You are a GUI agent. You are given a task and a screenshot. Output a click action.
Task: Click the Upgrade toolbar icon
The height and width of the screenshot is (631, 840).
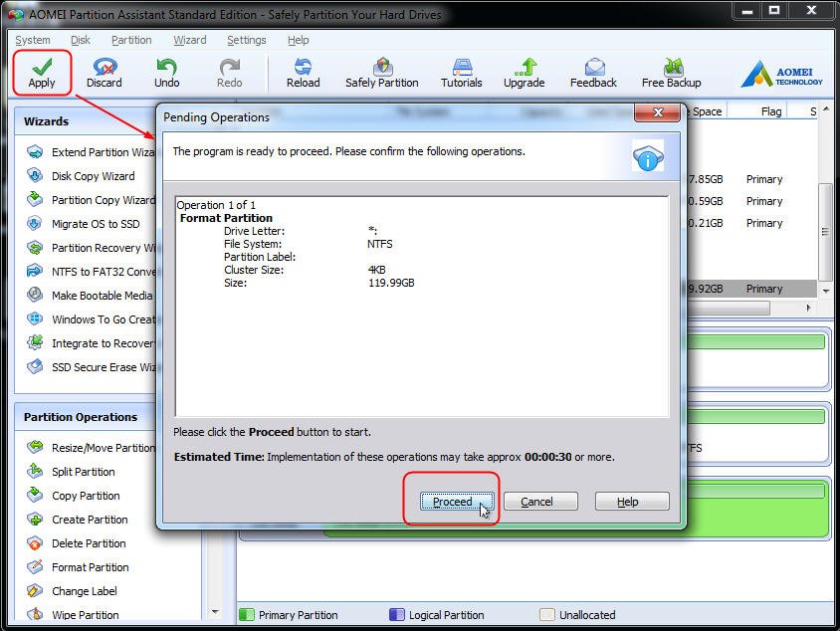click(524, 67)
